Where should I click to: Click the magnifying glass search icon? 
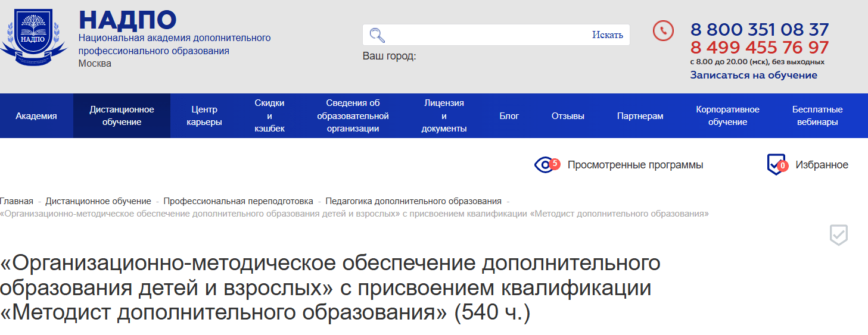click(377, 35)
